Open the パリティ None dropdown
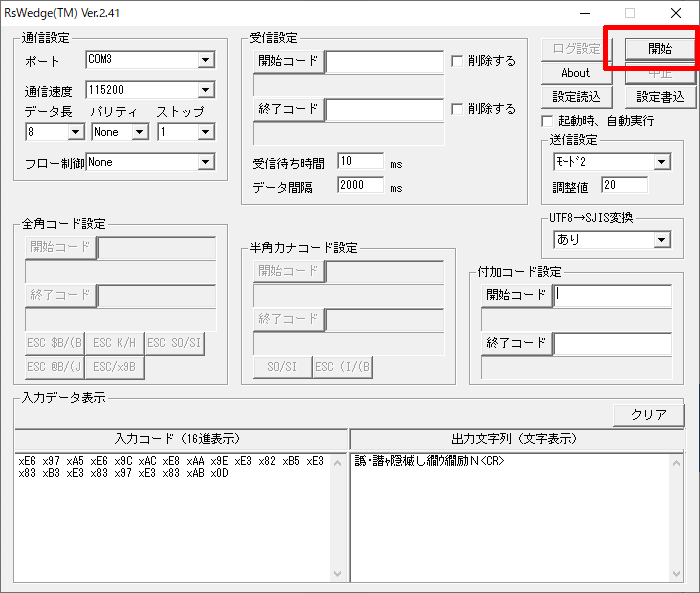 pyautogui.click(x=140, y=132)
